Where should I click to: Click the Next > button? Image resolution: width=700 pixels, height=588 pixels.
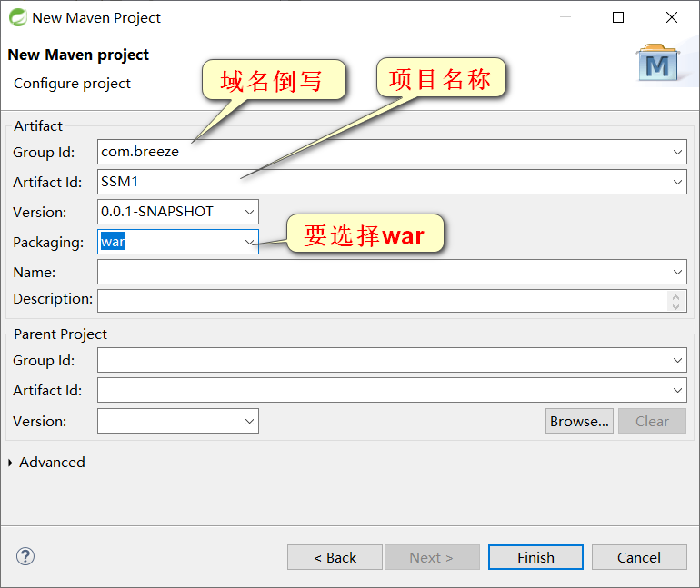click(x=432, y=557)
